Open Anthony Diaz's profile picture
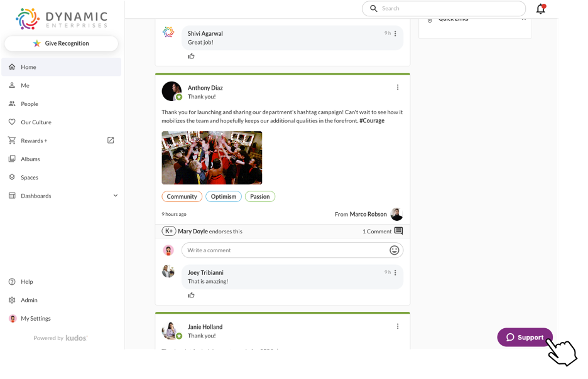The image size is (588, 379). click(171, 91)
